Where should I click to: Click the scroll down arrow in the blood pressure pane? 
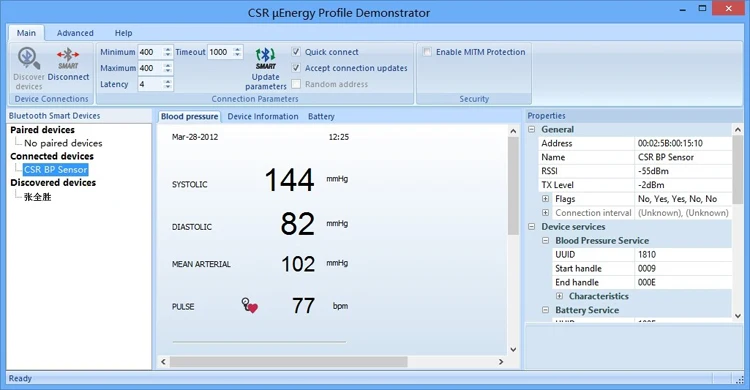pos(513,349)
